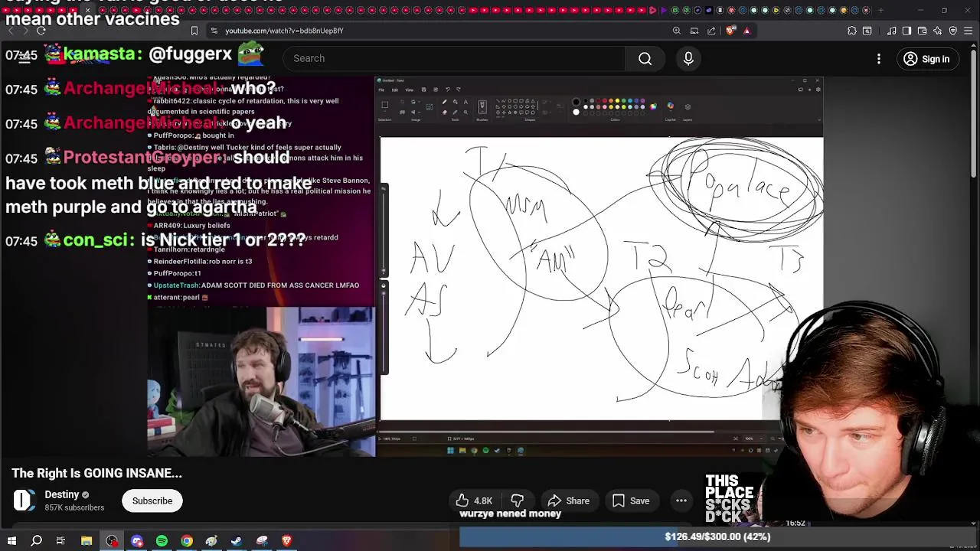Open the Edit menu in Paint
This screenshot has height=551, width=980.
point(395,90)
